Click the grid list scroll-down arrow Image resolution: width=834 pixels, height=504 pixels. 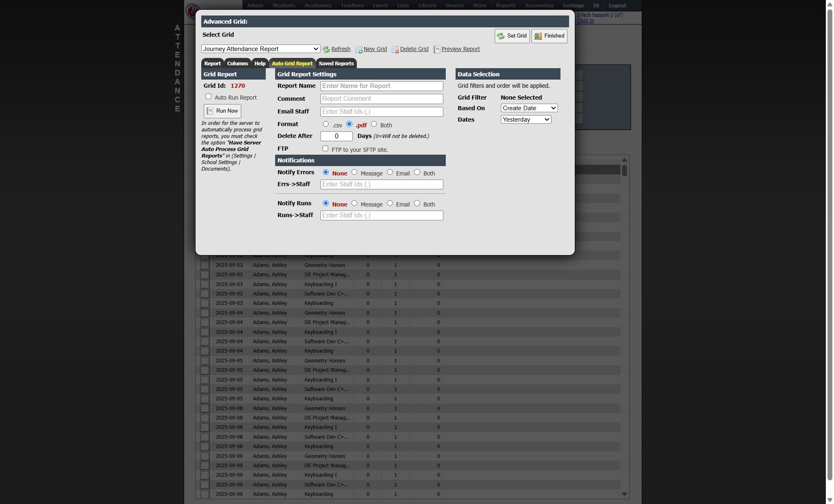(x=624, y=494)
